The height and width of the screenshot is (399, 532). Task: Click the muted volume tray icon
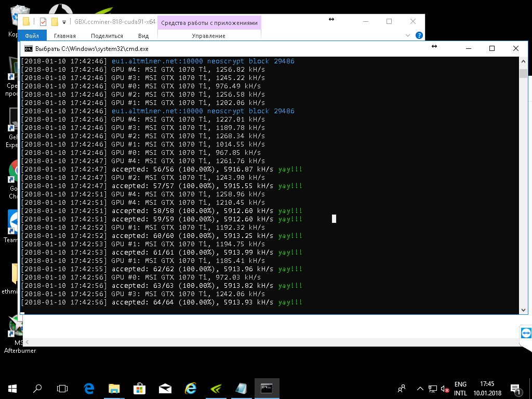445,389
